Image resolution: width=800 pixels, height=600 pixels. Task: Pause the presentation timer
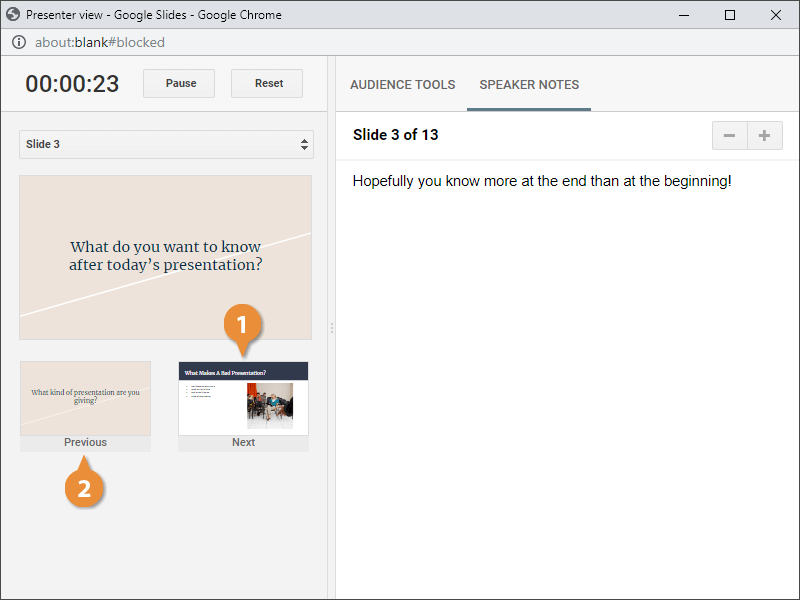click(180, 83)
